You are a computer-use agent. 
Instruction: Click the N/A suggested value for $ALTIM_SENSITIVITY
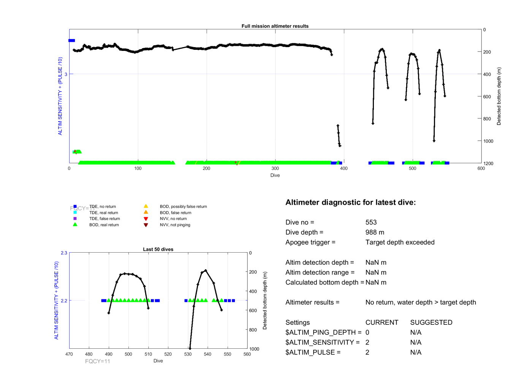[x=416, y=343]
